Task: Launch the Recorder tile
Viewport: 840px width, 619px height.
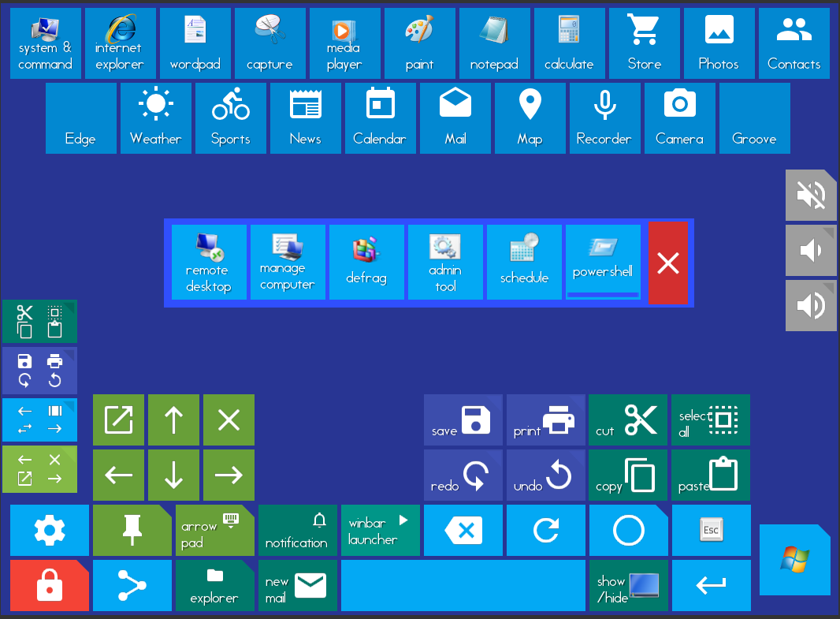Action: coord(605,118)
